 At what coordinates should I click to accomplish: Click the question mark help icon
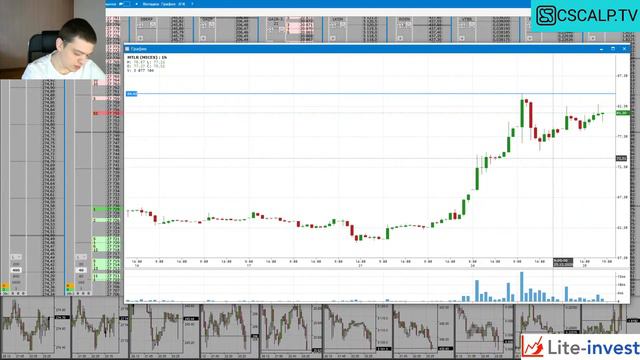tap(192, 4)
